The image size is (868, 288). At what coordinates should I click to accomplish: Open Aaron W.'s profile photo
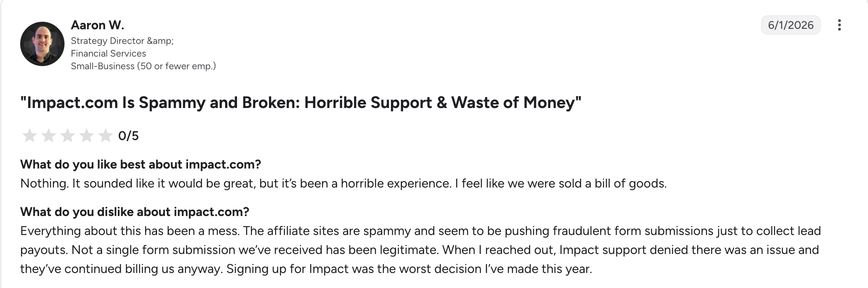coord(42,44)
